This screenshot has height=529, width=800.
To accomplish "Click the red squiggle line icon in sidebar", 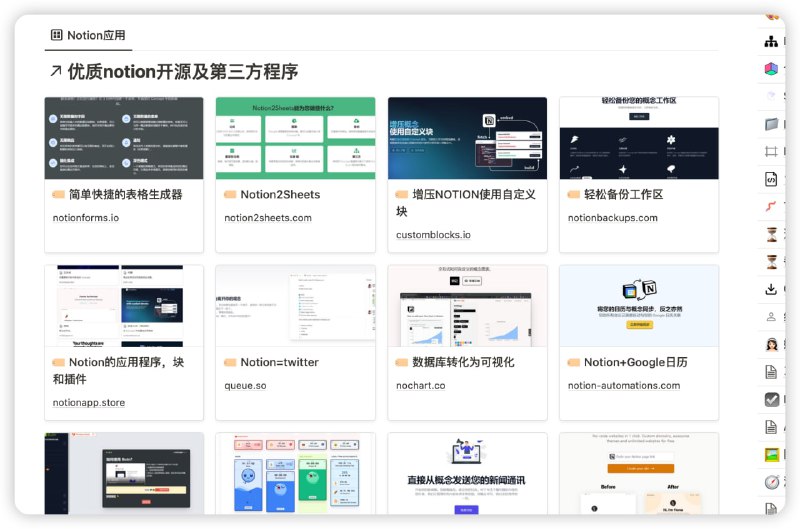I will pos(771,207).
